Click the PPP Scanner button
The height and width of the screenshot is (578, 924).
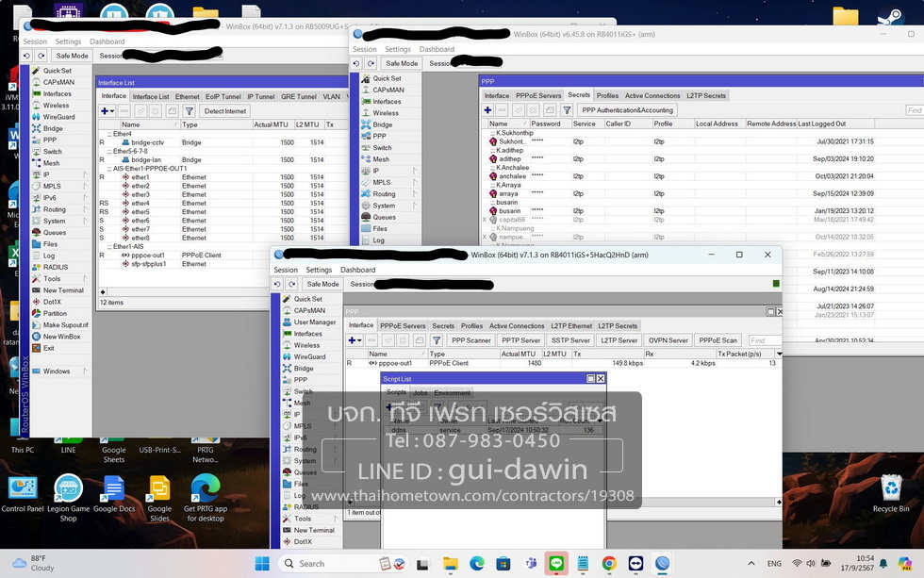(470, 340)
